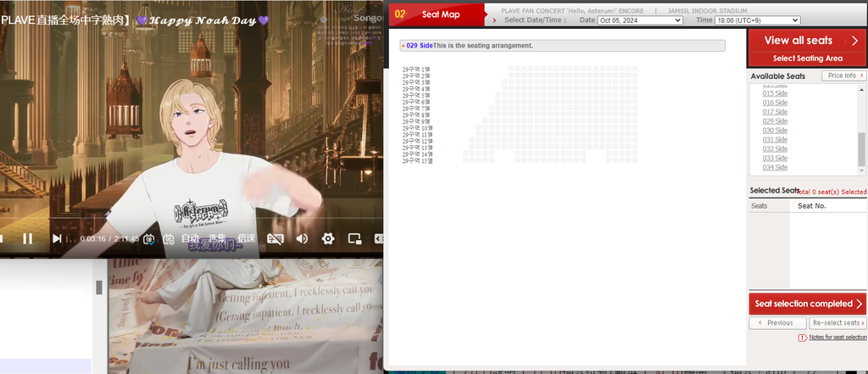This screenshot has width=868, height=374.
Task: Open 选集 episode list in player
Action: [x=219, y=239]
